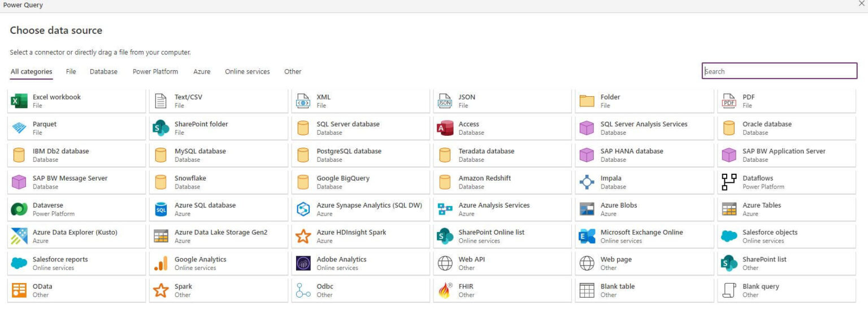
Task: Select the Microsoft Exchange Online icon
Action: click(587, 236)
